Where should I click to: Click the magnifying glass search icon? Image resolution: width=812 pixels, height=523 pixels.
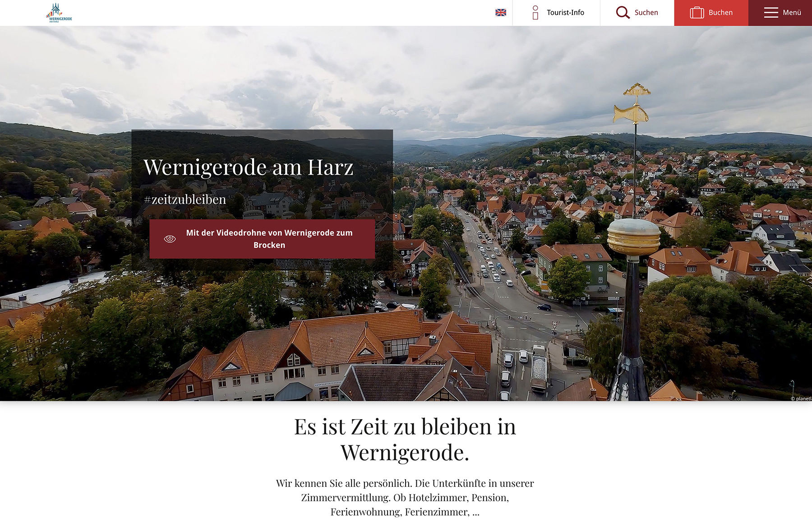coord(623,13)
